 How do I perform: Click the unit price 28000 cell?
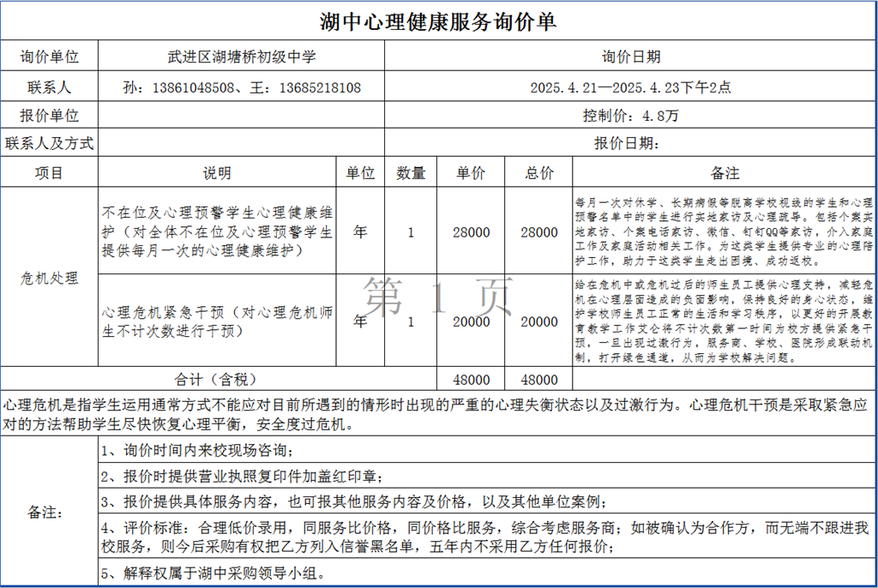tap(471, 231)
